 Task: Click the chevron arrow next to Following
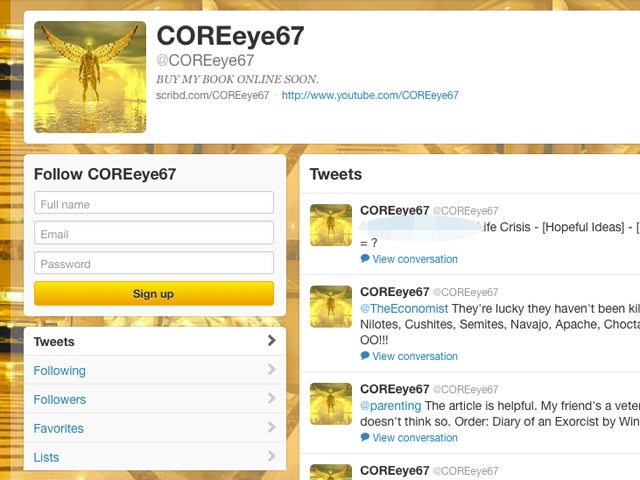point(271,369)
